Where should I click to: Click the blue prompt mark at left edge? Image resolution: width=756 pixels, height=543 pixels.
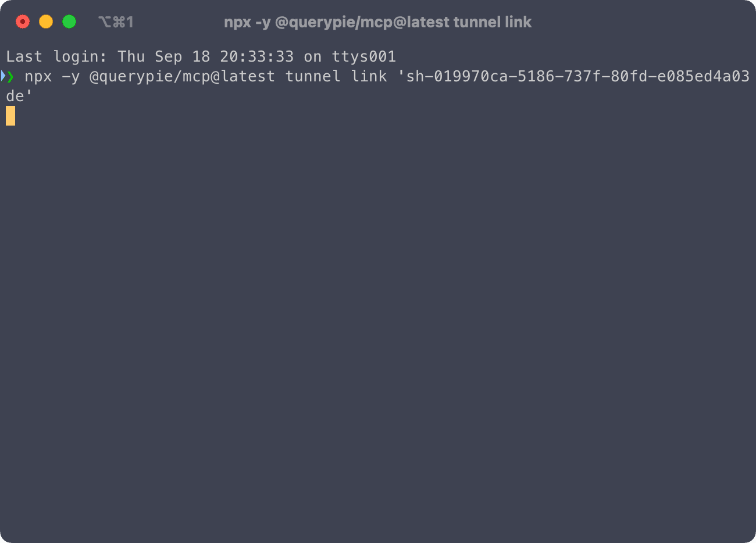[3, 76]
